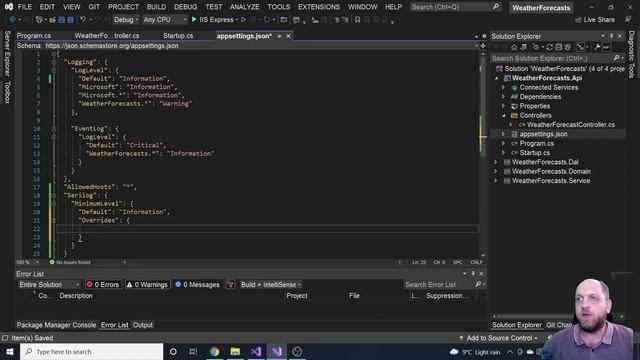The image size is (640, 360).
Task: Toggle the 0 Messages filter
Action: (197, 284)
